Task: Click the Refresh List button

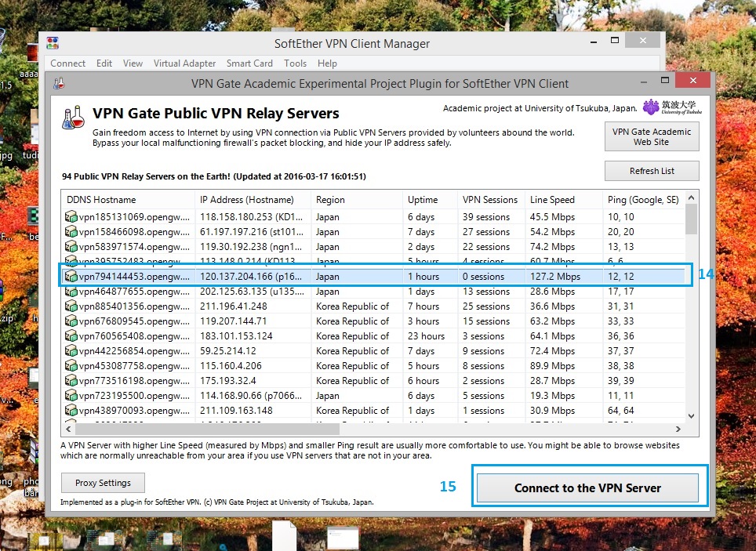Action: click(652, 171)
